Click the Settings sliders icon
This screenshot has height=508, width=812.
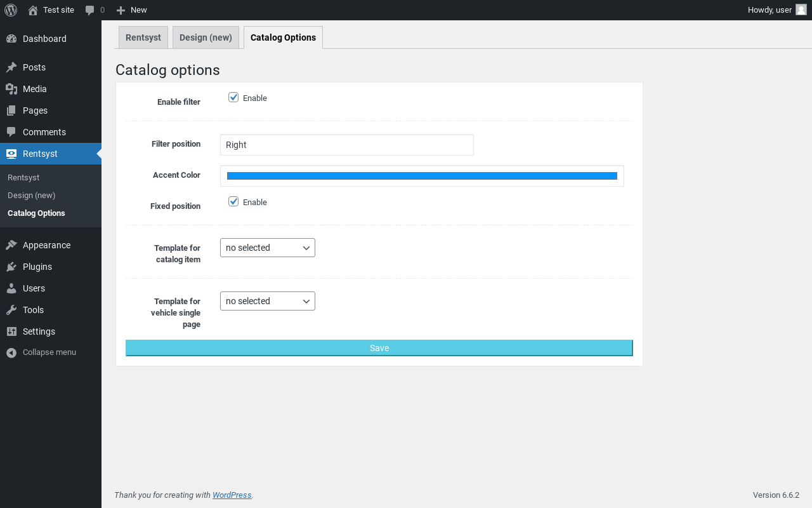(x=11, y=331)
